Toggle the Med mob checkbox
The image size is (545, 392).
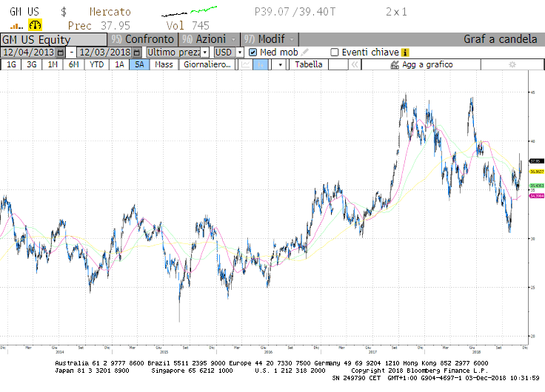coord(253,53)
